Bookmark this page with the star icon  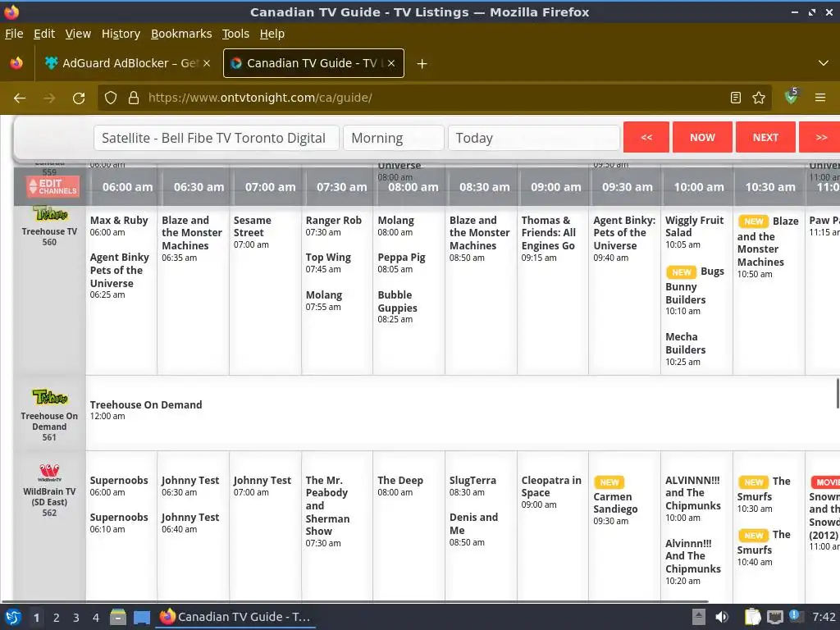759,98
